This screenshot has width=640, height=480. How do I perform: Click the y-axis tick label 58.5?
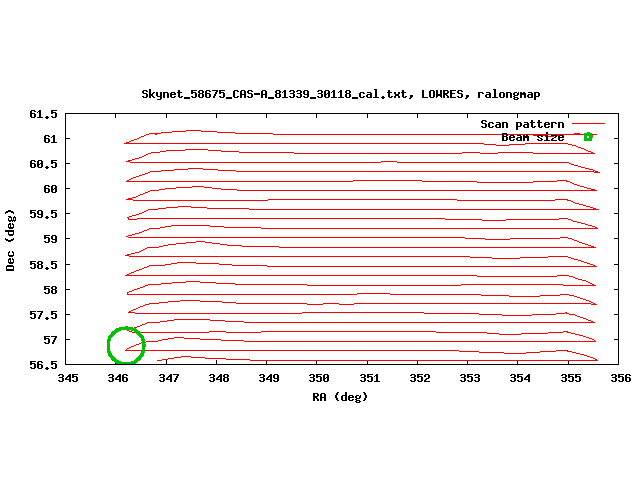coord(43,265)
